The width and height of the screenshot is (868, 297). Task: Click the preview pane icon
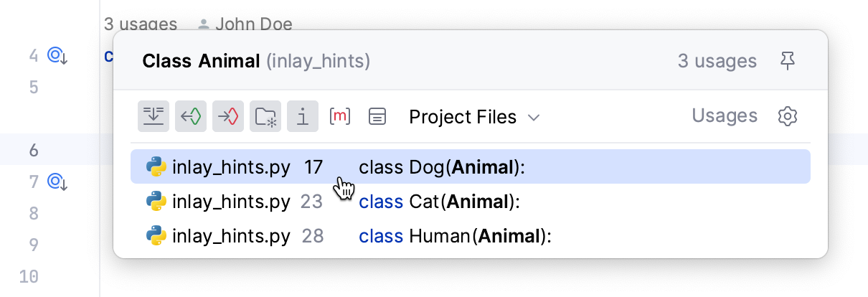(x=377, y=116)
